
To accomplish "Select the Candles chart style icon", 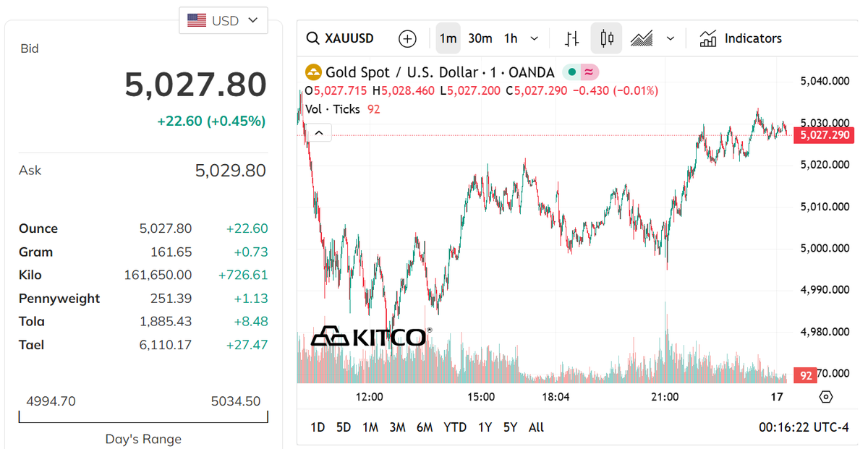I will click(x=606, y=38).
